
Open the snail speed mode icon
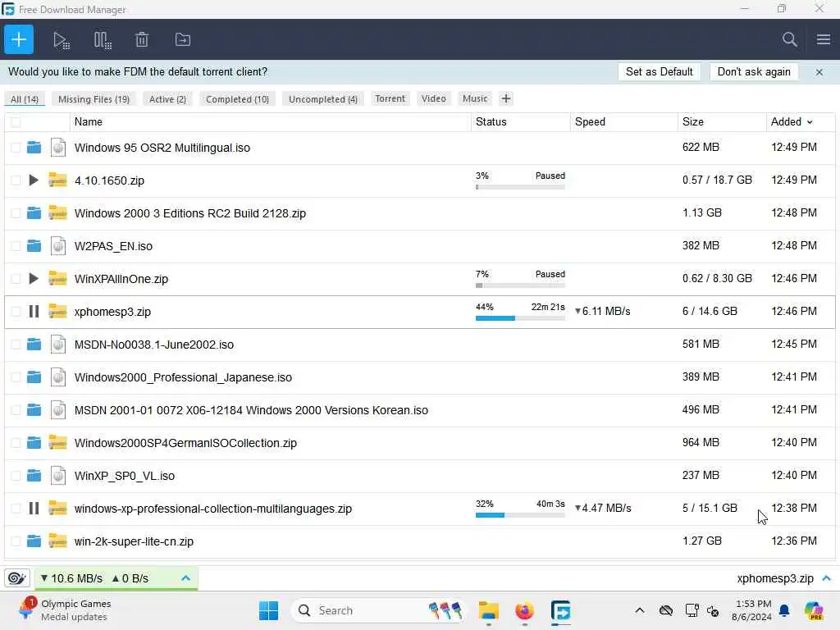pos(17,578)
